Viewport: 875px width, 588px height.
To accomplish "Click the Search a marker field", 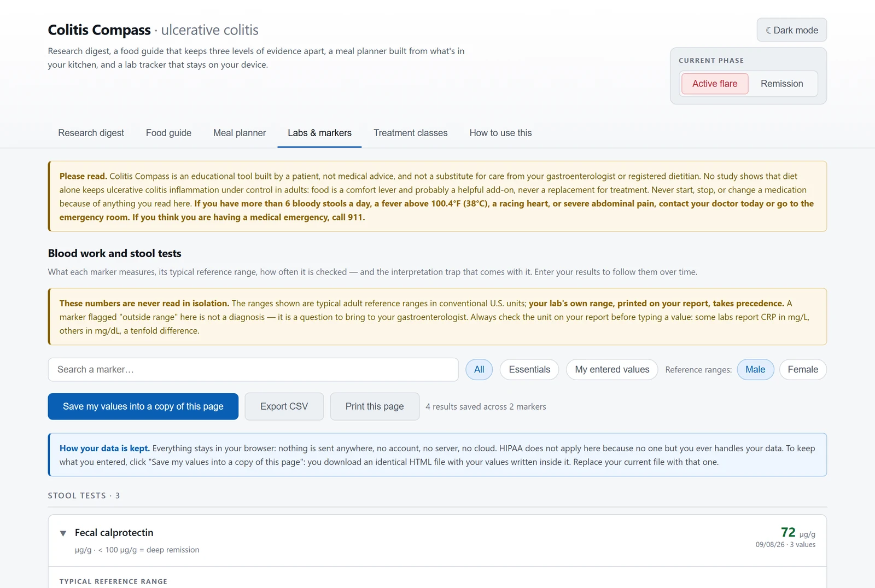I will coord(253,370).
